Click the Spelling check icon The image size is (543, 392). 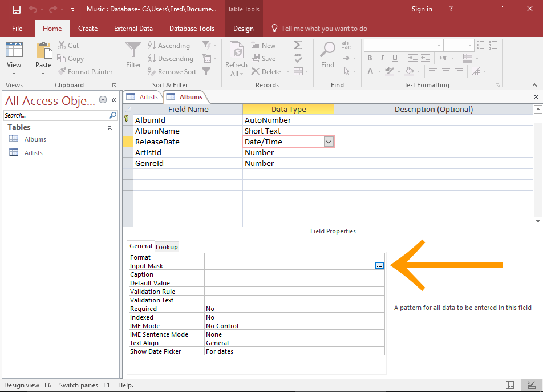[298, 58]
